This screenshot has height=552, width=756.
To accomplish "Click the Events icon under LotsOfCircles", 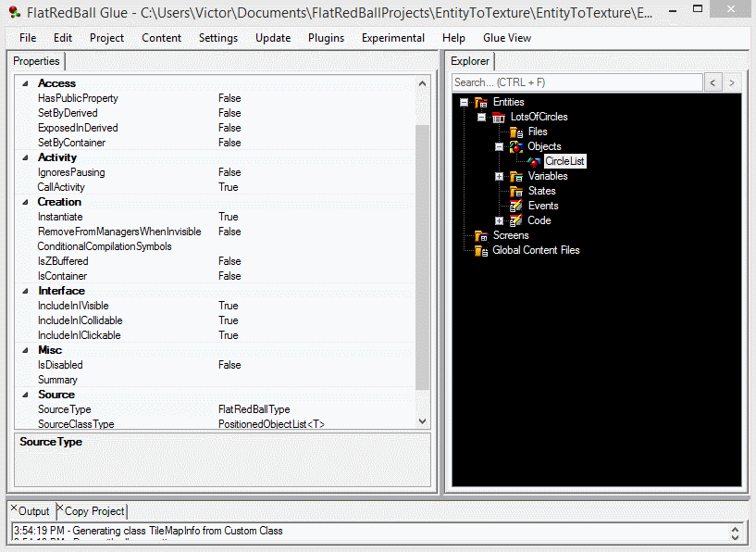I will tap(516, 206).
